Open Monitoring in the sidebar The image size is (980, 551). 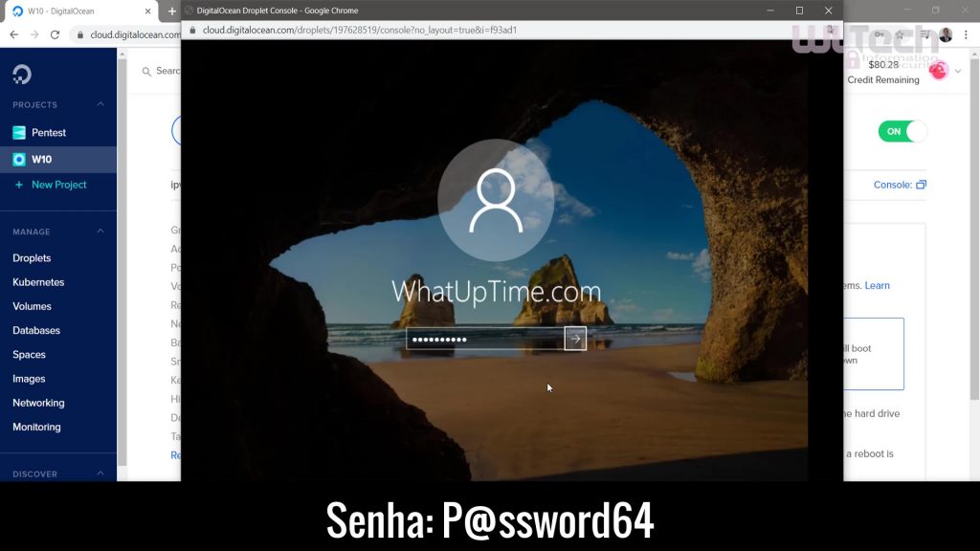[36, 428]
